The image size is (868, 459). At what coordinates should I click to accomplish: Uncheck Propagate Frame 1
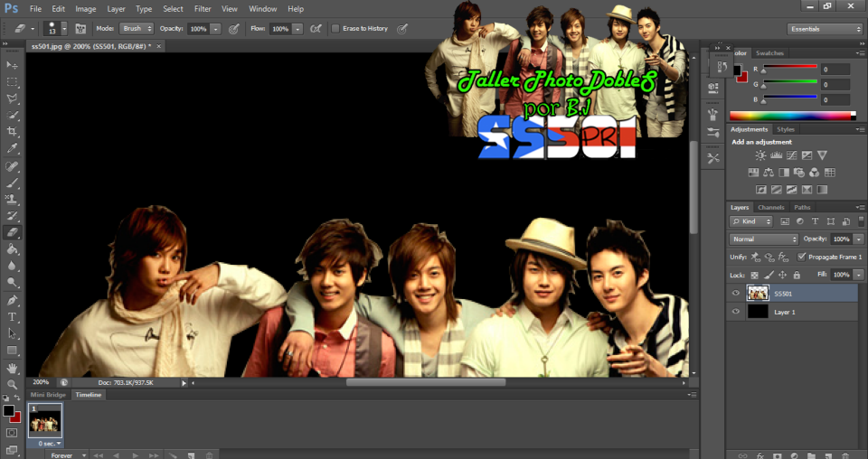(801, 257)
